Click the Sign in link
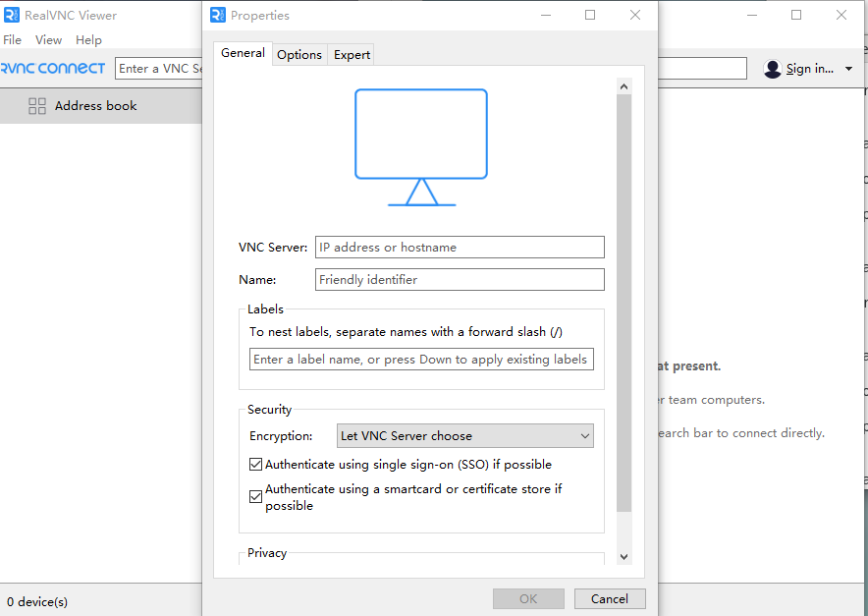The height and width of the screenshot is (616, 868). tap(809, 69)
